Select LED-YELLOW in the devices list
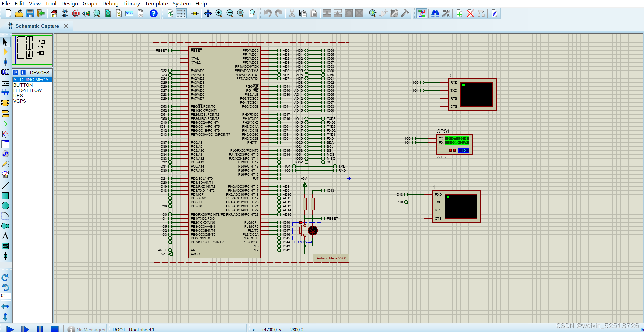The height and width of the screenshot is (332, 644). (x=33, y=90)
